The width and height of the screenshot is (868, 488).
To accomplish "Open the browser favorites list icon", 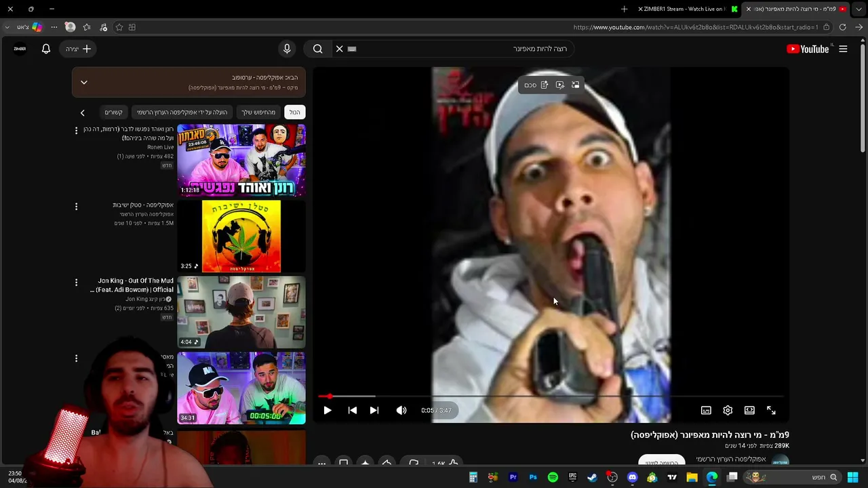I will pos(87,27).
